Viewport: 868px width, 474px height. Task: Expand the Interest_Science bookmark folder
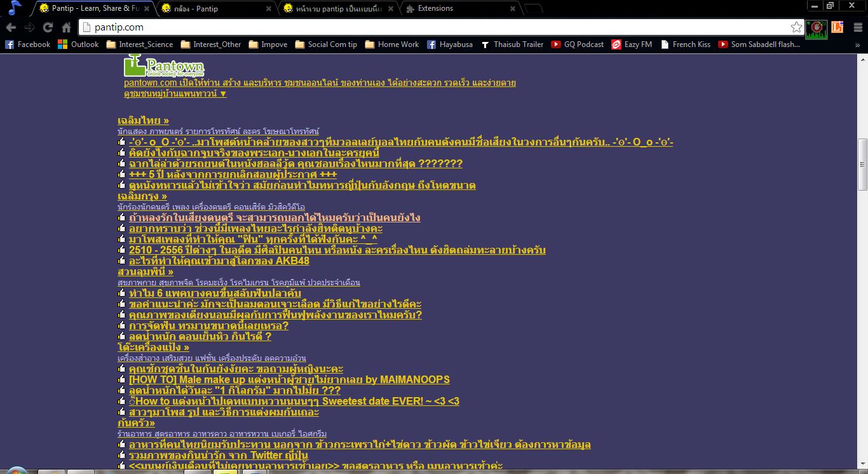pyautogui.click(x=140, y=44)
